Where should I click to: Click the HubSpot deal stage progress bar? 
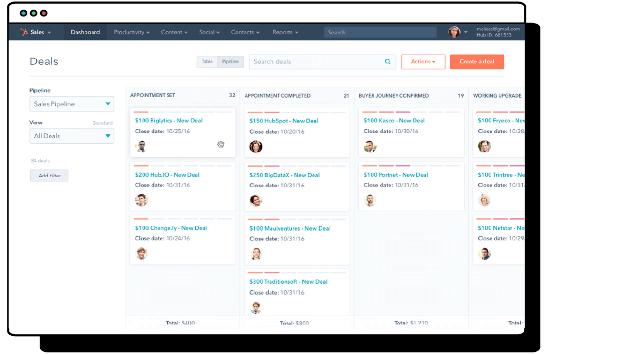[297, 113]
